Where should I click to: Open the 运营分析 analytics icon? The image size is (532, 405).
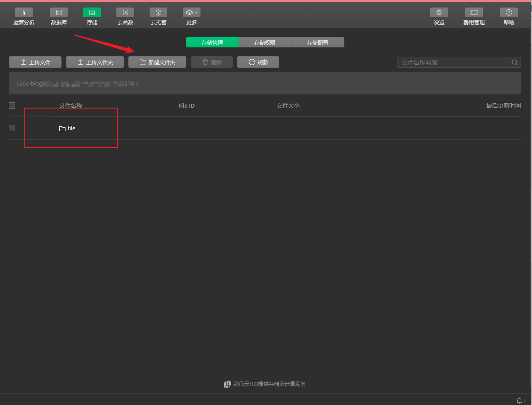(x=24, y=12)
